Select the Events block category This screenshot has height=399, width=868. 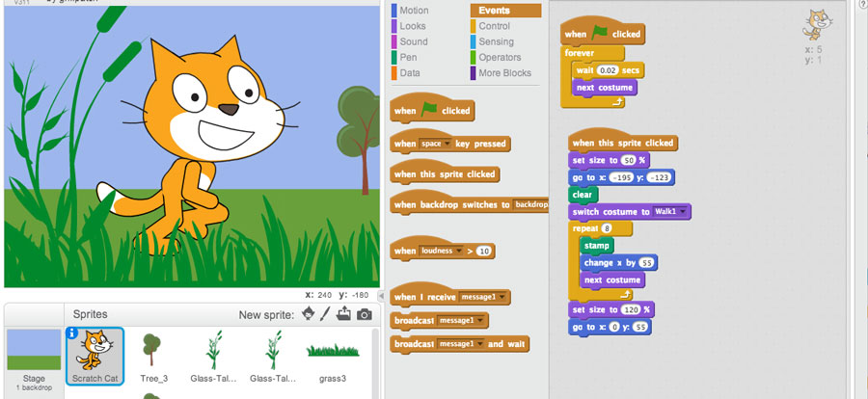point(505,11)
